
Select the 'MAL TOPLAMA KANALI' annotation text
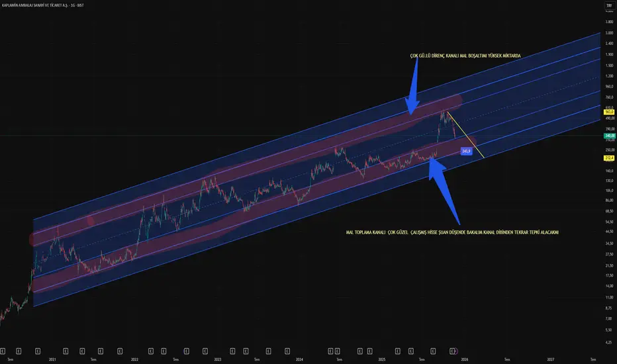(x=452, y=232)
